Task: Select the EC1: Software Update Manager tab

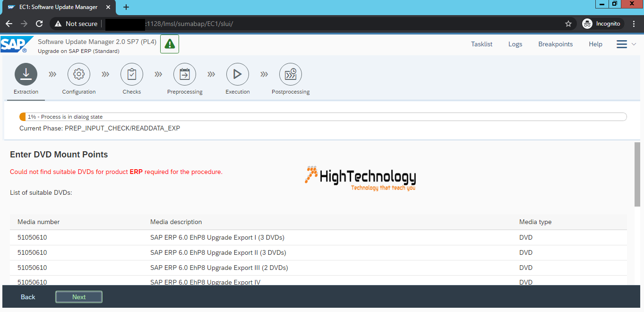Action: coord(59,7)
